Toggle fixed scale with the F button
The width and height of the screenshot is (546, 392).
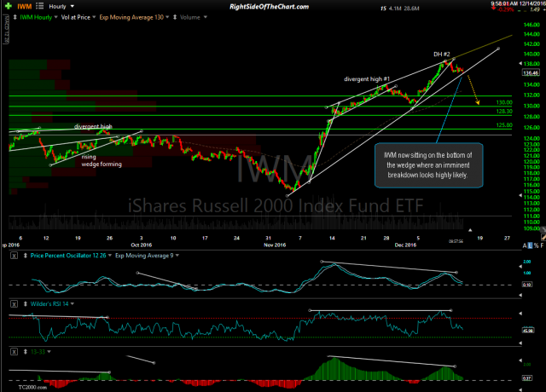(542, 245)
